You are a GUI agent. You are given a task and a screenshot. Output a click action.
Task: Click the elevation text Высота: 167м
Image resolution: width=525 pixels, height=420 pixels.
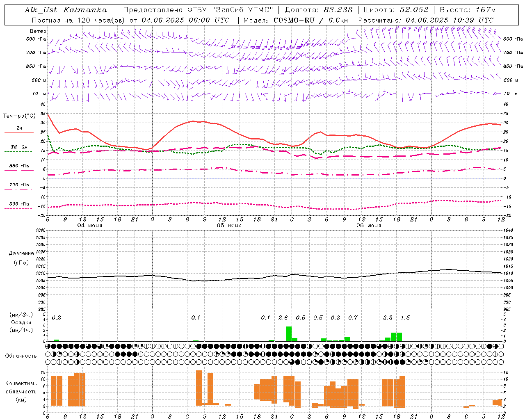click(x=468, y=10)
